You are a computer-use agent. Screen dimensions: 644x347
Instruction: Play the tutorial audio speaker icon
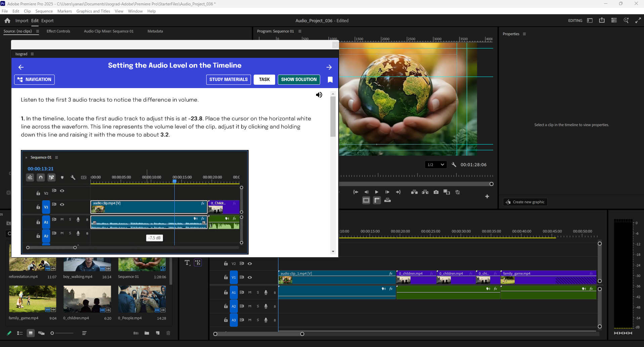[319, 95]
